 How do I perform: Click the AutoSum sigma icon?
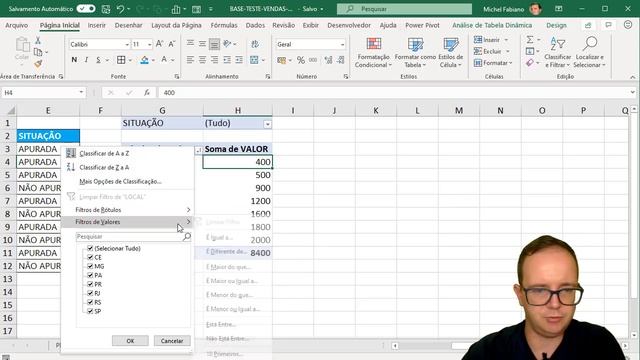pos(530,40)
